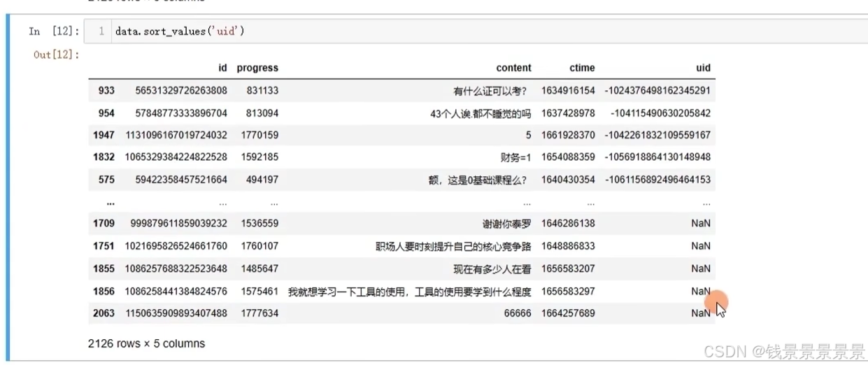Click the content value 66666

tap(518, 313)
